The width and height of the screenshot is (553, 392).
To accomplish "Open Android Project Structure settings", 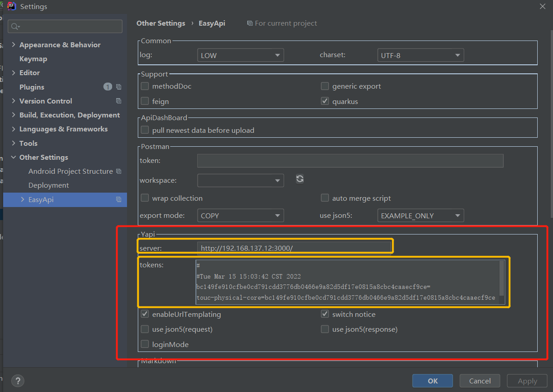I will (x=71, y=171).
